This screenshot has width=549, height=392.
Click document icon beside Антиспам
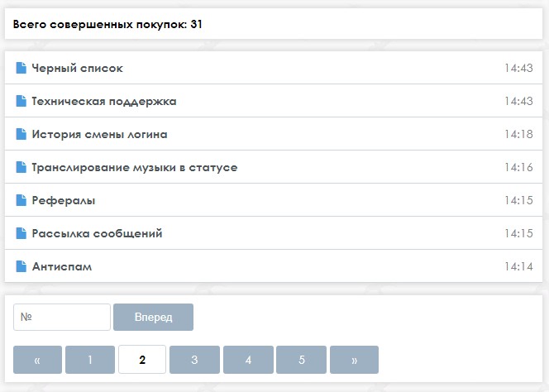point(21,266)
